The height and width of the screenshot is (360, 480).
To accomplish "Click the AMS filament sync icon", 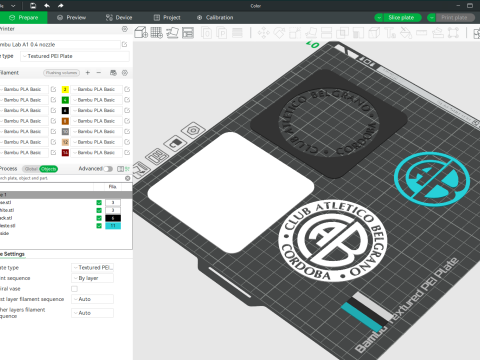I will point(113,73).
